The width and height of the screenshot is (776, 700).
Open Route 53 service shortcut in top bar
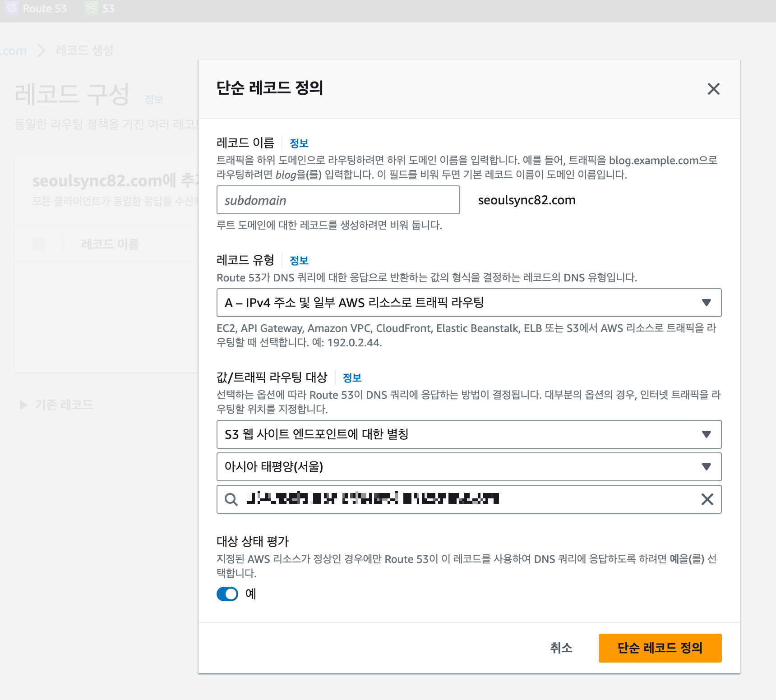[x=36, y=9]
